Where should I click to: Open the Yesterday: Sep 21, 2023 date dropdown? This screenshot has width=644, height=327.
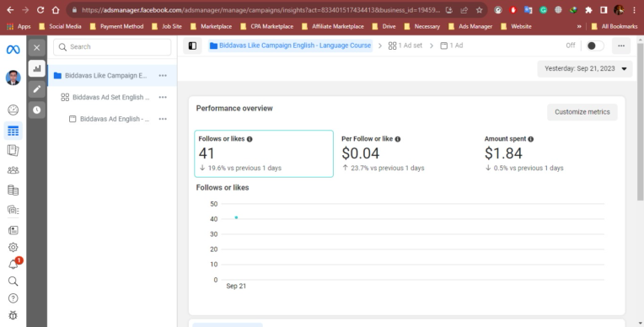click(585, 68)
